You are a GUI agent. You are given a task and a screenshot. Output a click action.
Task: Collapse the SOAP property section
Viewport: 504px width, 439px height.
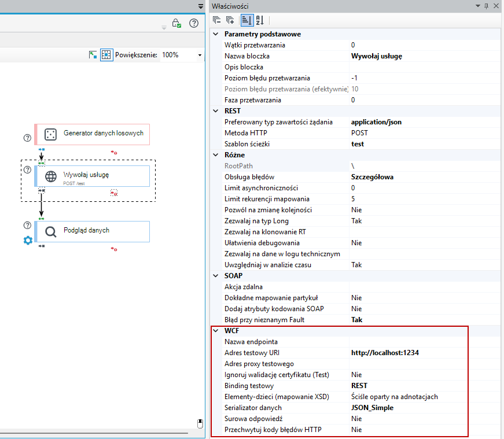216,276
